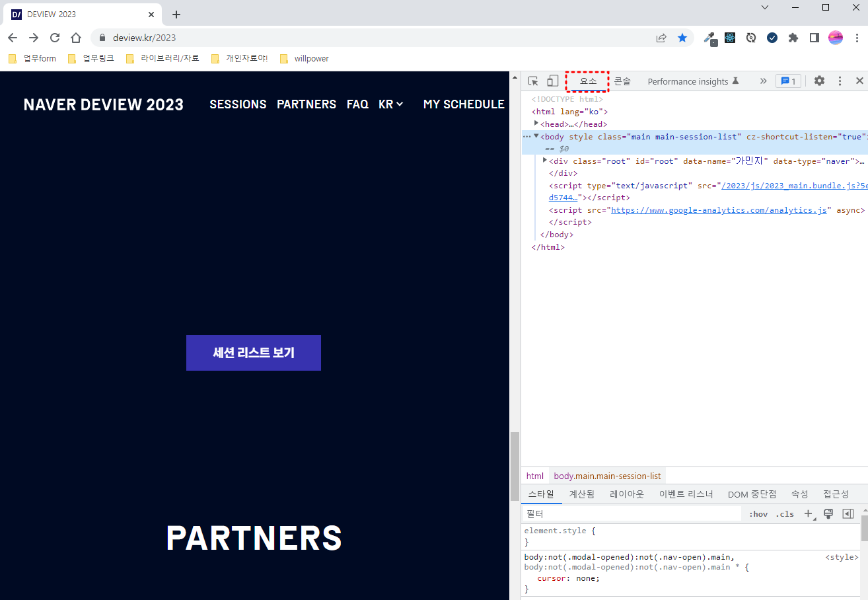Switch to the 계산됨 pane tab
This screenshot has height=600, width=868.
coord(582,494)
